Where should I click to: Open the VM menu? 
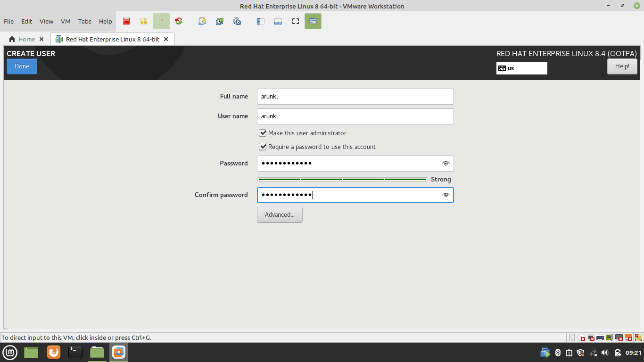66,21
